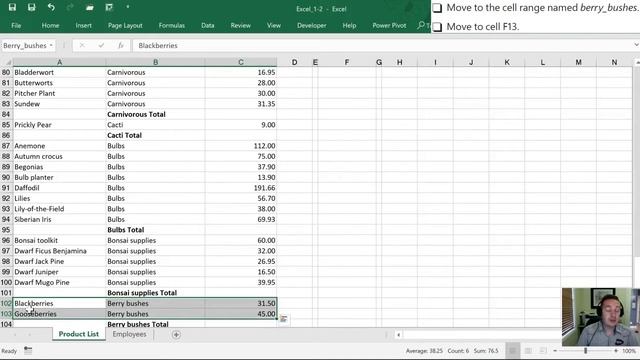
Task: Click the previous sheet navigation arrow
Action: click(15, 335)
